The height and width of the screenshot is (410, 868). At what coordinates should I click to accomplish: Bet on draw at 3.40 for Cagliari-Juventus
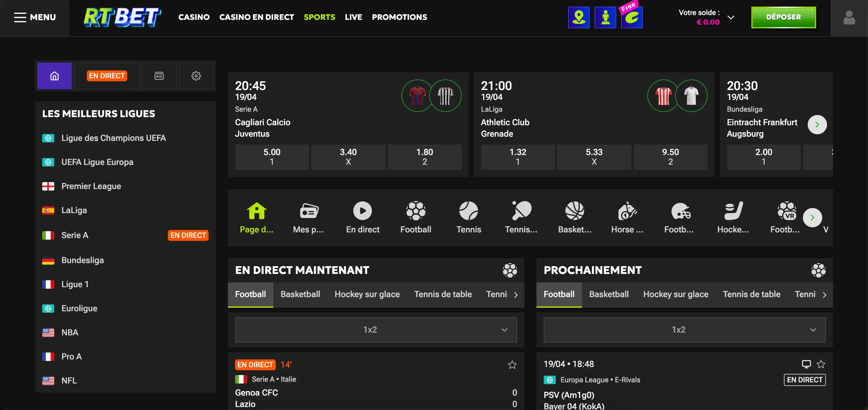(x=348, y=157)
